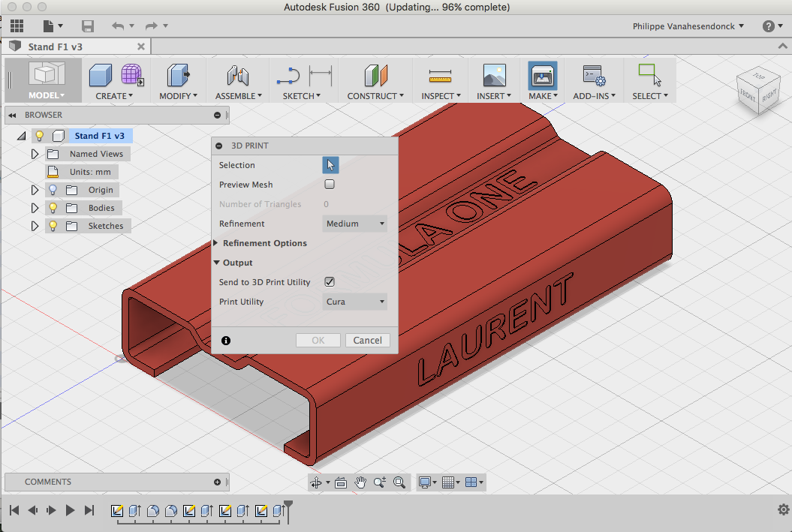Enable the Preview Mesh checkbox
The width and height of the screenshot is (792, 532).
[x=330, y=185]
